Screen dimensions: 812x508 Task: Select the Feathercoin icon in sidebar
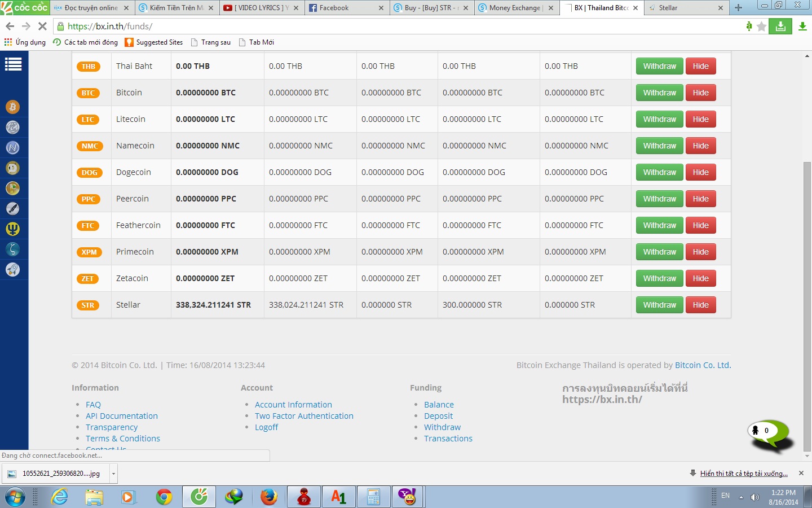click(12, 208)
